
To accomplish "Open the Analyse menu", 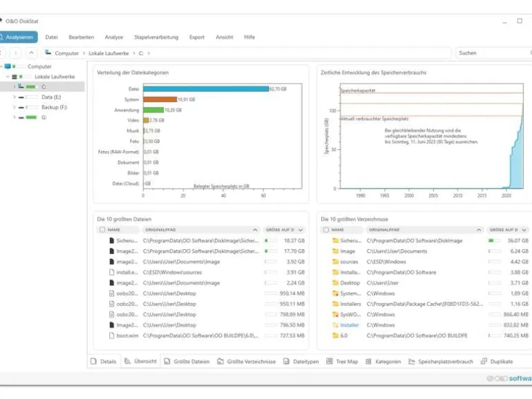I will (114, 37).
